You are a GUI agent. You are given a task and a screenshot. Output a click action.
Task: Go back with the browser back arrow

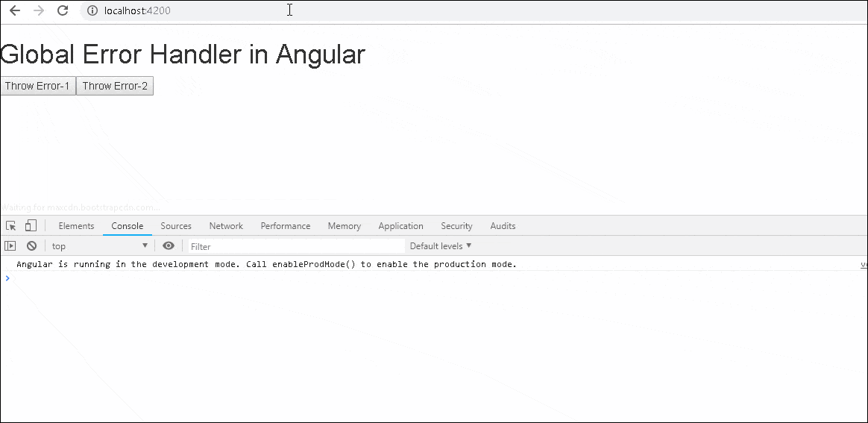(15, 10)
